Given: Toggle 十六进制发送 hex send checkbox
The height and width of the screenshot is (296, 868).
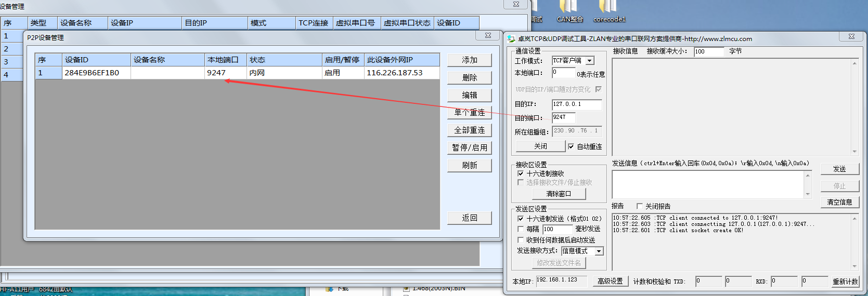Looking at the screenshot, I should click(521, 219).
